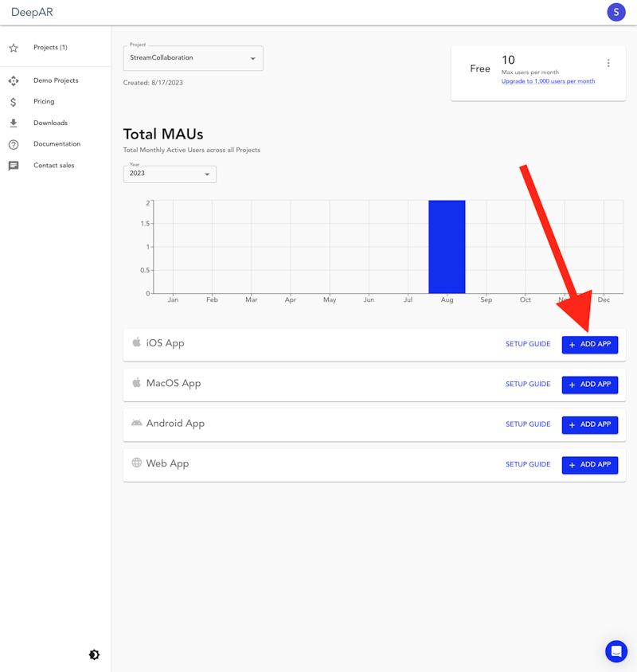Screen dimensions: 637x672
Task: Open the Year 2023 dropdown
Action: (170, 174)
